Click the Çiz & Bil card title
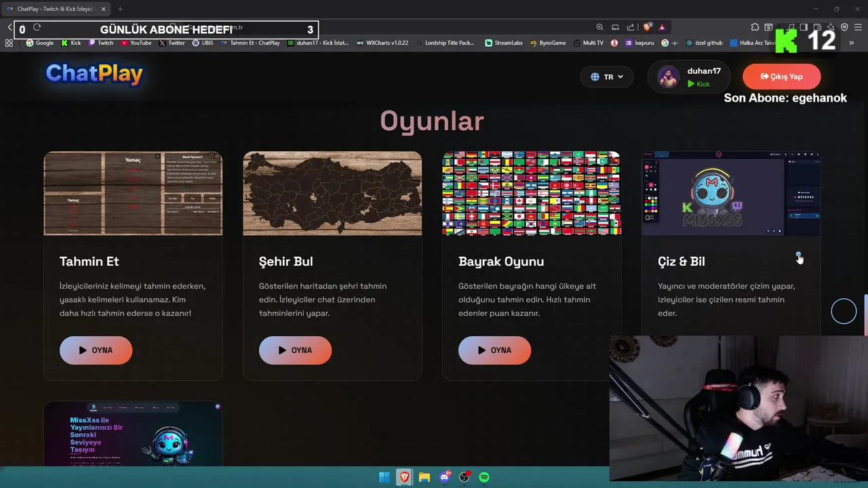This screenshot has width=868, height=488. point(682,261)
